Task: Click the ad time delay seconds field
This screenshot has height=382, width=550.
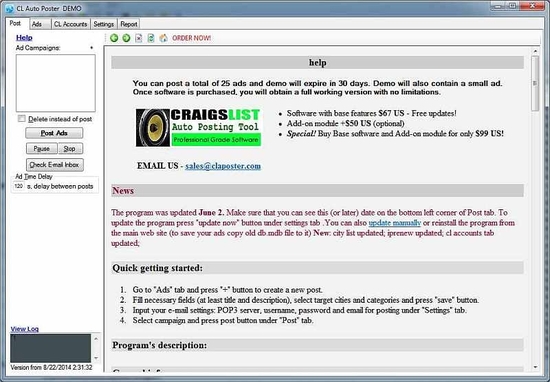Action: click(19, 186)
